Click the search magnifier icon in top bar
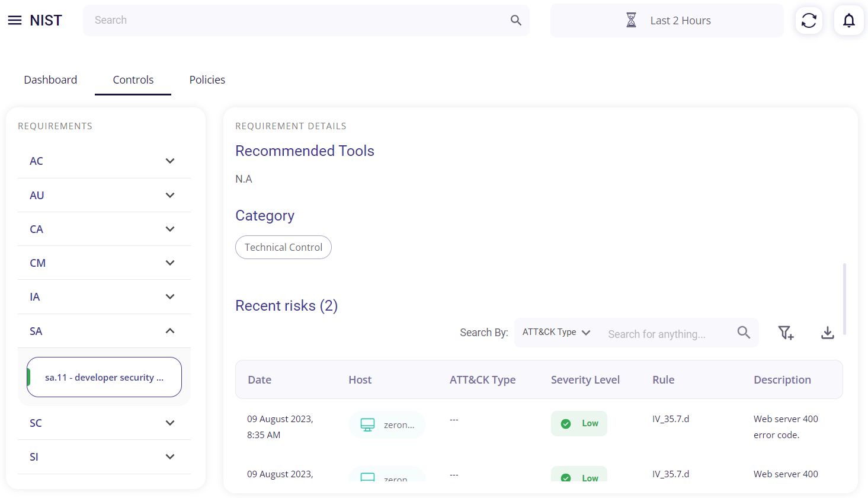This screenshot has width=868, height=498. pyautogui.click(x=516, y=20)
